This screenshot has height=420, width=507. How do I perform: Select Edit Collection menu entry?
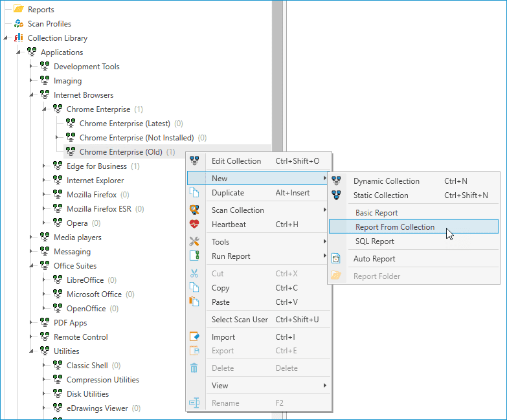pyautogui.click(x=258, y=161)
